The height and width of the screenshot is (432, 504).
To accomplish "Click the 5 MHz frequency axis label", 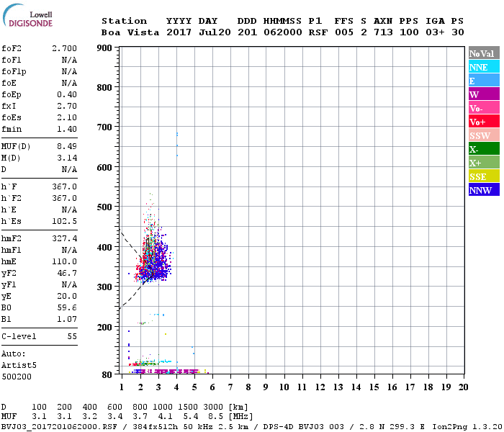I will [194, 387].
